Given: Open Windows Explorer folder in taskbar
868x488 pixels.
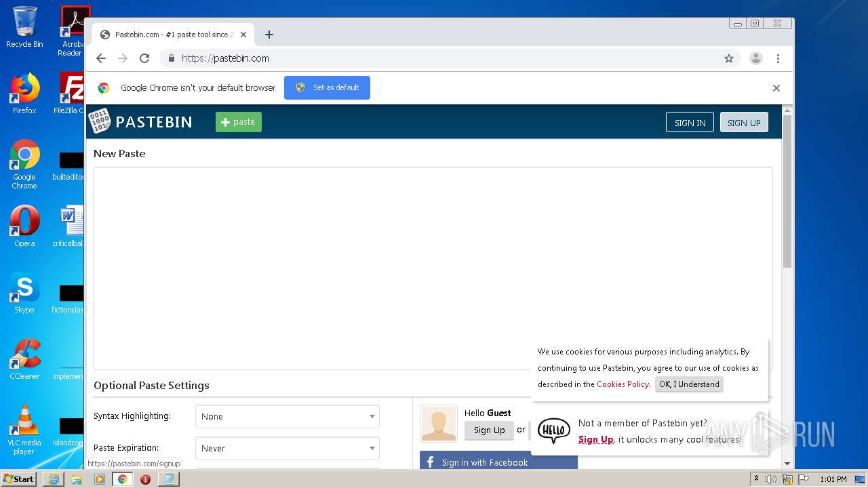Looking at the screenshot, I should pyautogui.click(x=77, y=479).
